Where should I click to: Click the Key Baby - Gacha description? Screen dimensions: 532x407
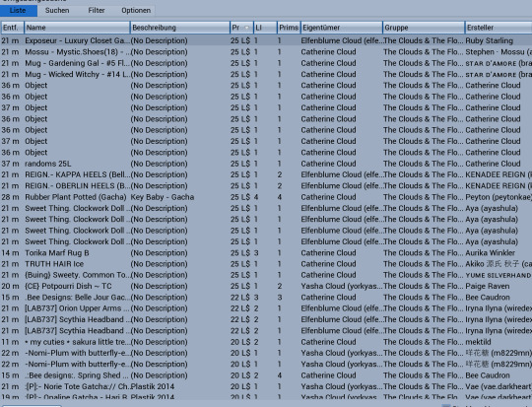(163, 197)
